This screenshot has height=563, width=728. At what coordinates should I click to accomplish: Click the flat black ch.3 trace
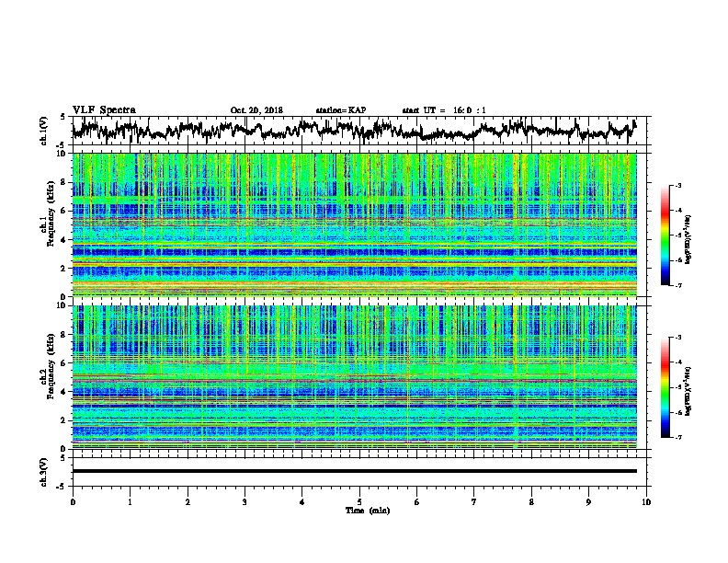click(355, 471)
